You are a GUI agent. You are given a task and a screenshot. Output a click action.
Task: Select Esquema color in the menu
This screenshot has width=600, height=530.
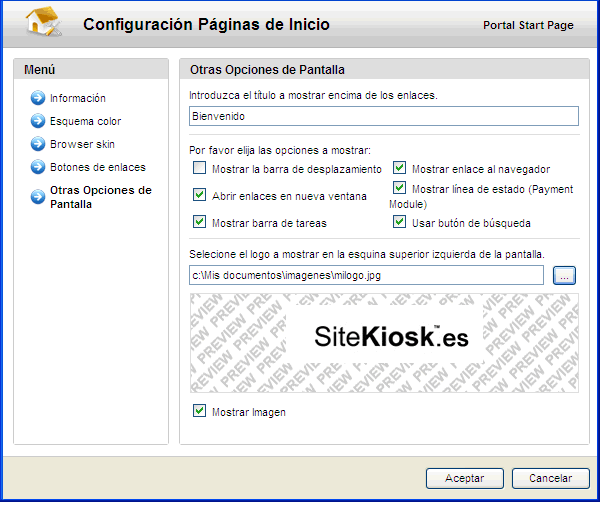tap(85, 121)
